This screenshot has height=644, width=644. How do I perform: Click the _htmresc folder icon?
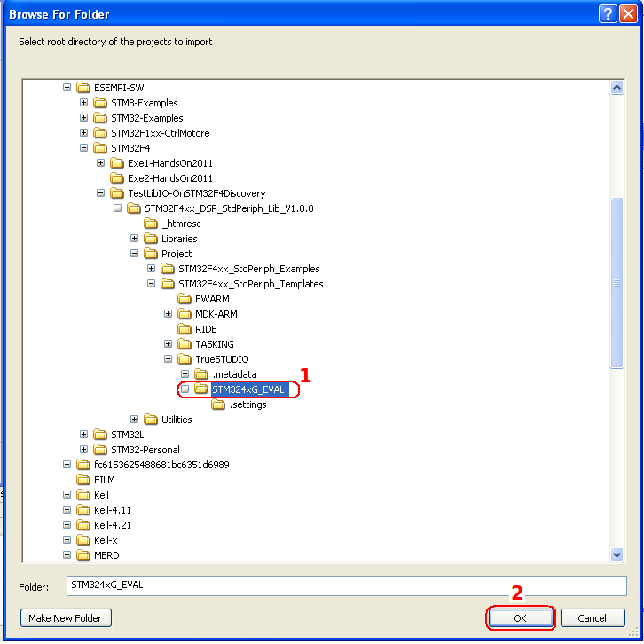click(x=151, y=224)
